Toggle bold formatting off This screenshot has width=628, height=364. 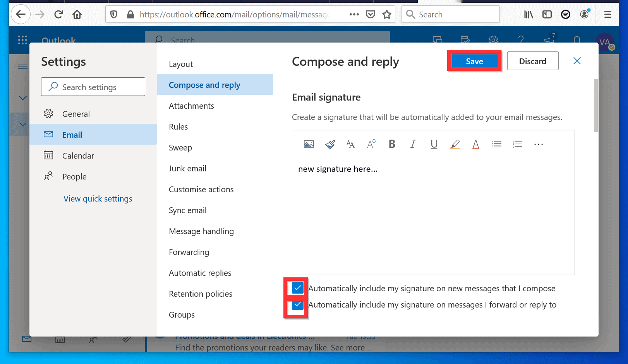(x=392, y=144)
